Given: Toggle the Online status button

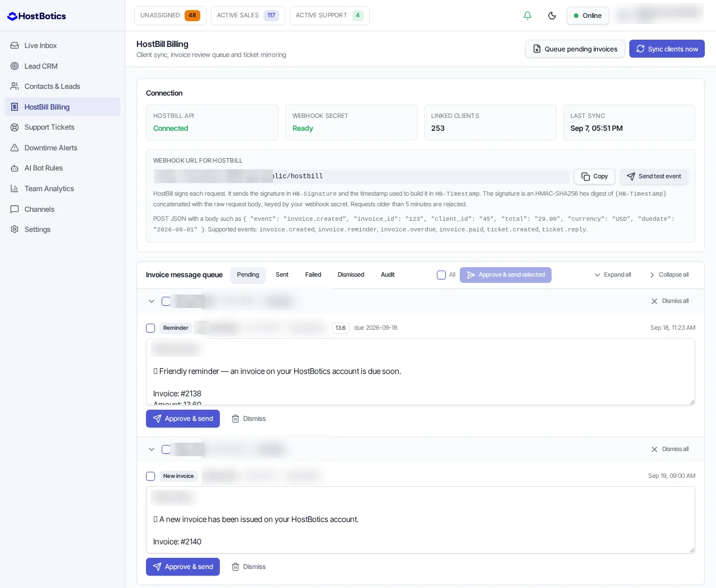Looking at the screenshot, I should [587, 16].
